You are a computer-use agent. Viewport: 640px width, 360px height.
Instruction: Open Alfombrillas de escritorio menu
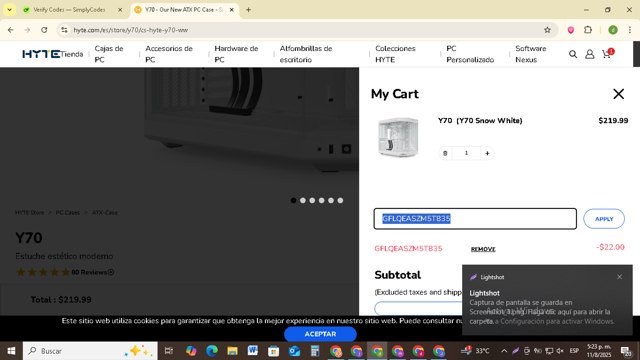click(306, 54)
